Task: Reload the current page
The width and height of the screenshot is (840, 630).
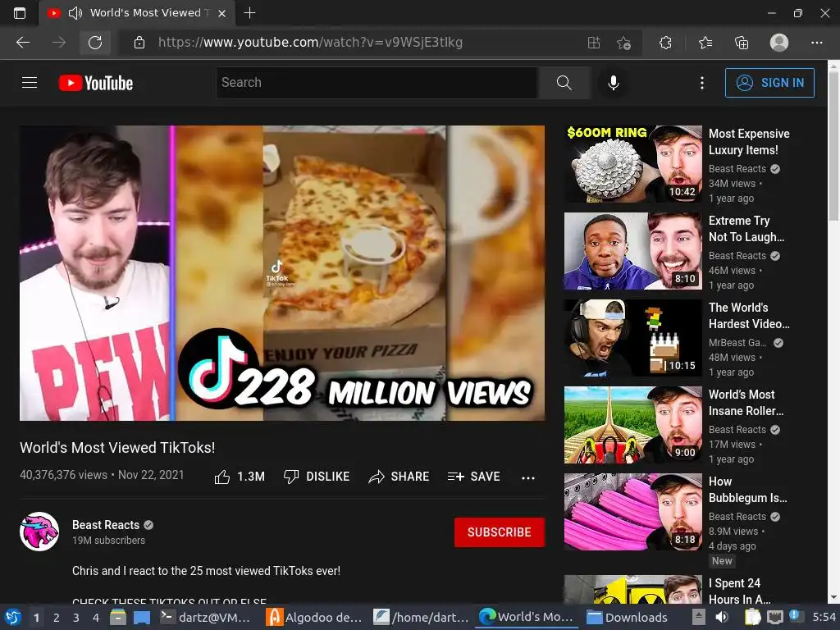Action: click(x=95, y=43)
